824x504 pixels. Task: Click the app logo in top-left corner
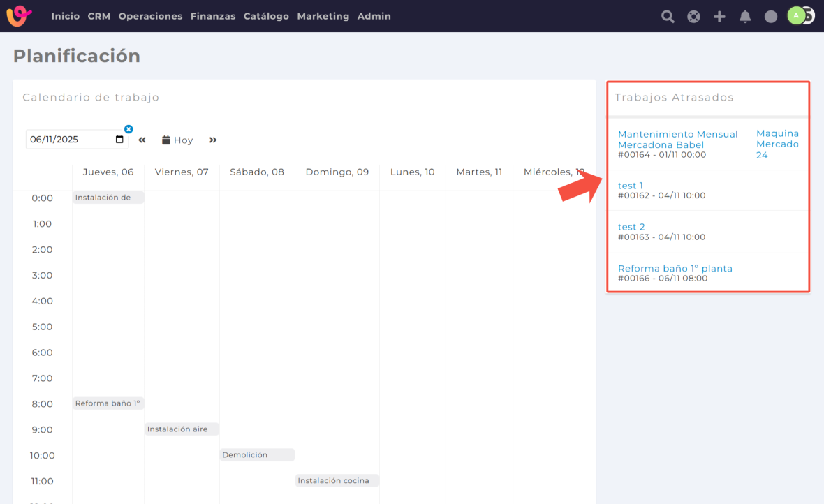pyautogui.click(x=19, y=15)
